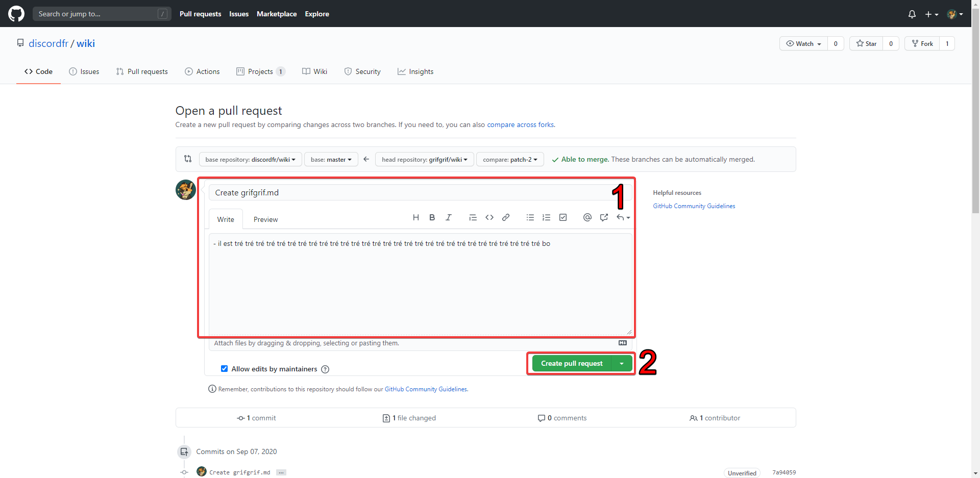Open the Create grifgrif.md commit message
Viewport: 980px width, 478px height.
coord(240,472)
